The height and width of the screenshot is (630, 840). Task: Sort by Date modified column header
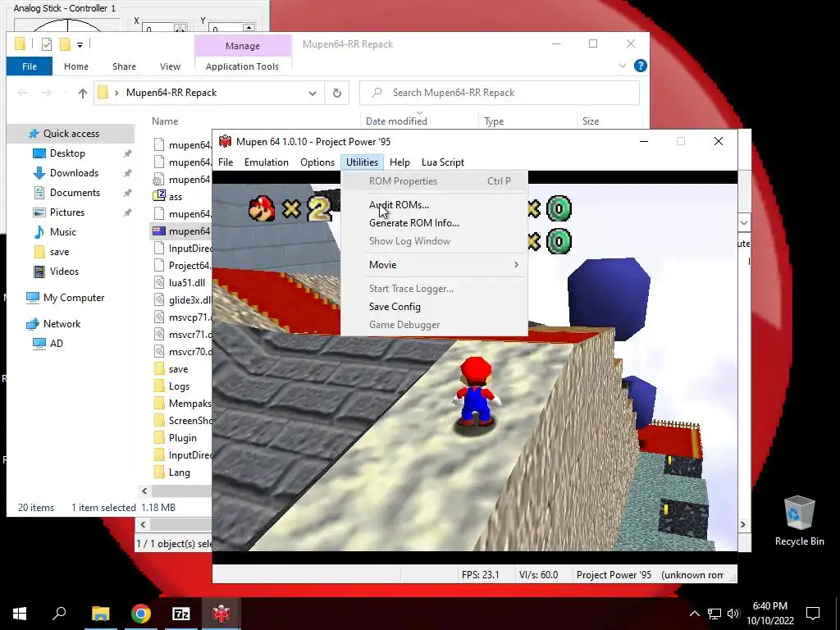(x=396, y=121)
